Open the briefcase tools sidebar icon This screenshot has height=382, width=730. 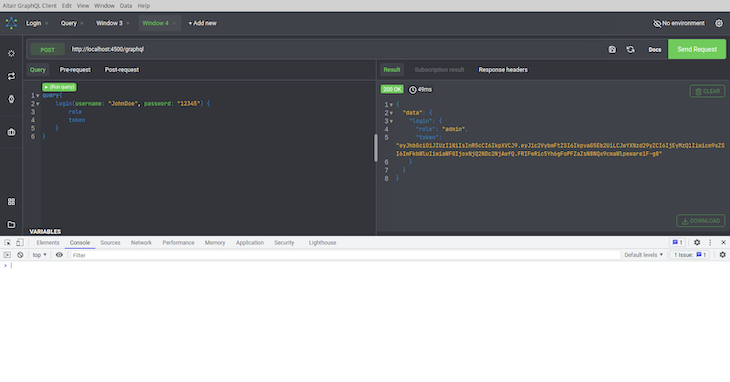[11, 132]
